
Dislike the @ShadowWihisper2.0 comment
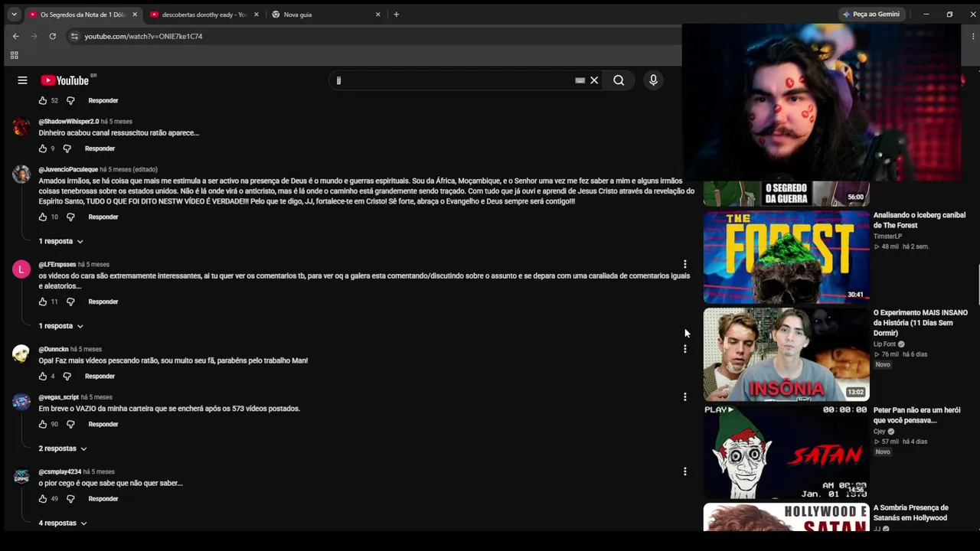coord(67,148)
